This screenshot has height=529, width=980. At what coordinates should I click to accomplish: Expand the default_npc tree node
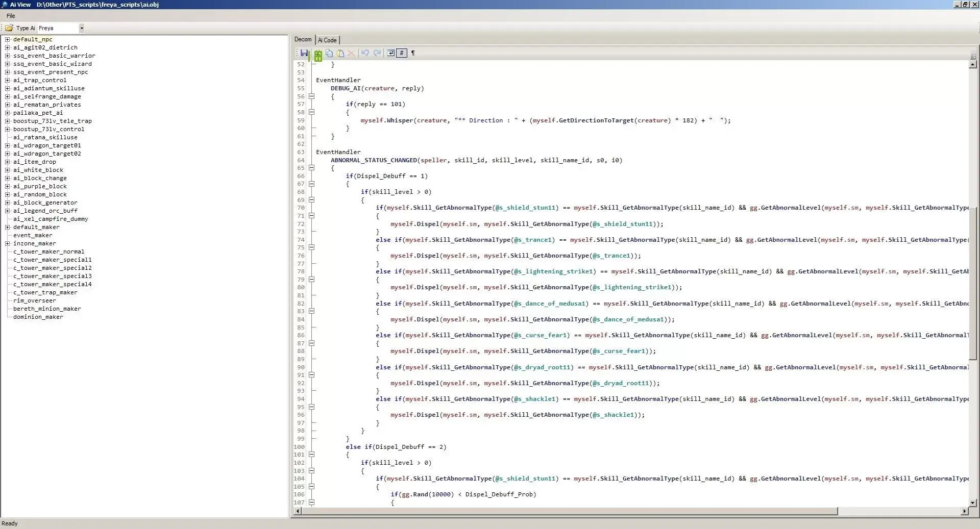click(x=8, y=39)
